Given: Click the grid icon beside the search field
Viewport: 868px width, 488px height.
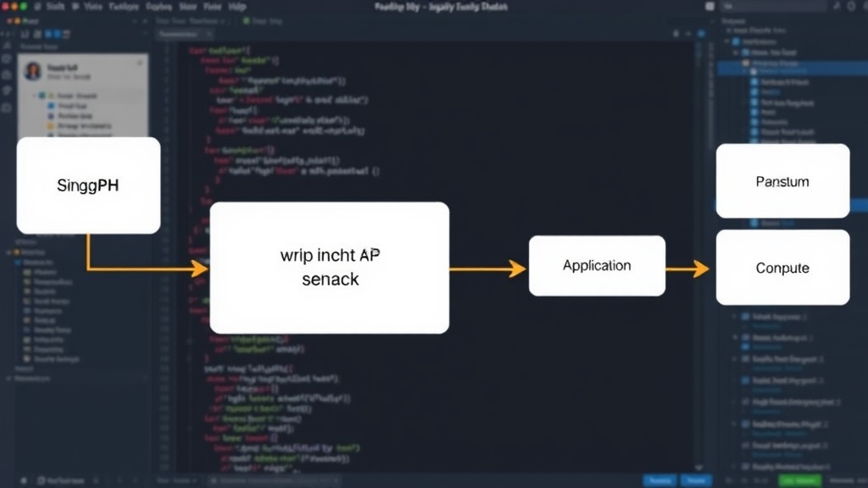Looking at the screenshot, I should pos(709,6).
